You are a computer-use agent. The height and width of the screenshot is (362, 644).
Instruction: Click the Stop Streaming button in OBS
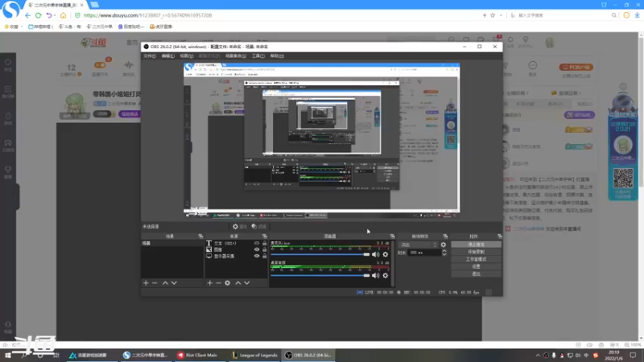point(476,245)
